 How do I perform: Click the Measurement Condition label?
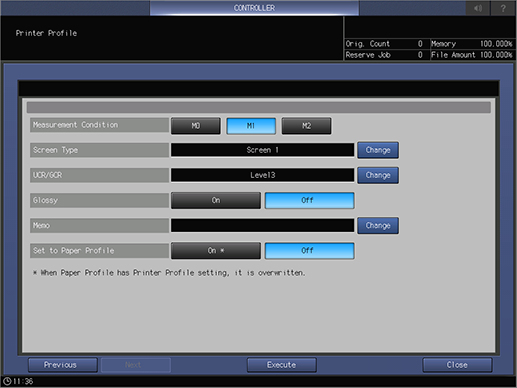point(99,125)
